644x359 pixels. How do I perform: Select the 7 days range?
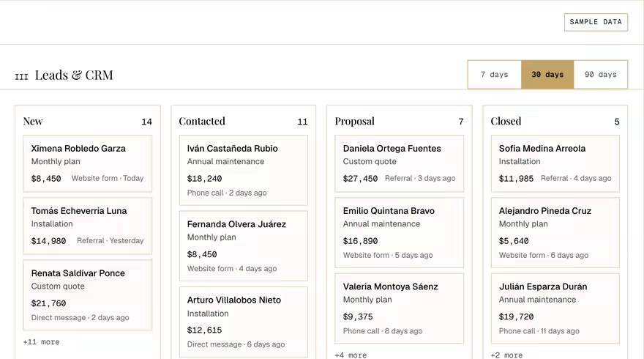[x=495, y=75]
